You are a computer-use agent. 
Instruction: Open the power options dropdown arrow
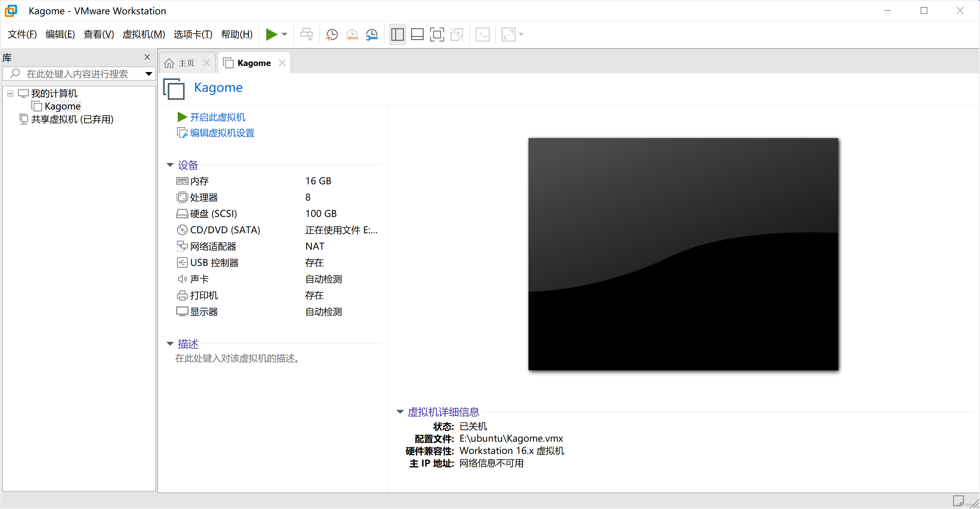(284, 35)
